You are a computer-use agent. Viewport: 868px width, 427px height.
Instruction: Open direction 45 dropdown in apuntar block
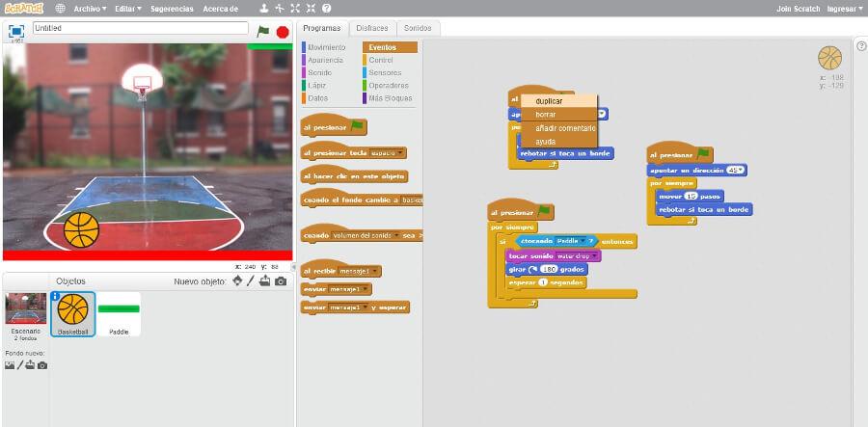point(736,171)
